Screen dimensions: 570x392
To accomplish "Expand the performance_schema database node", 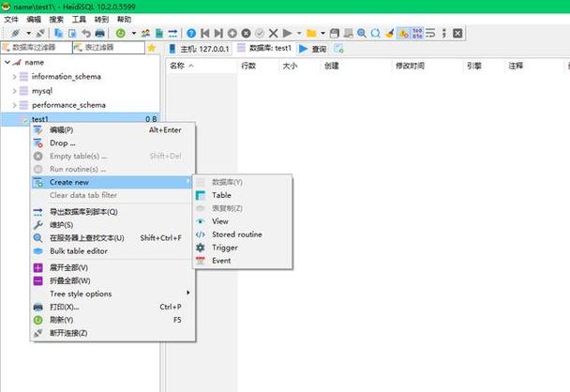I will pyautogui.click(x=14, y=105).
